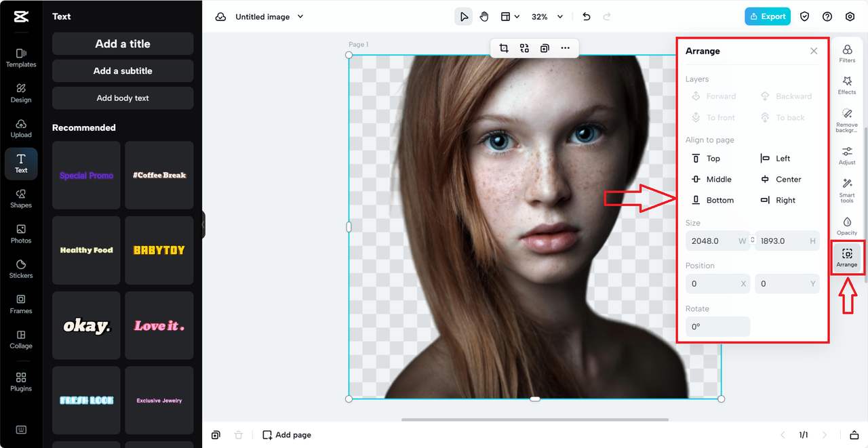Open the 32% zoom level dropdown
Screen dimensions: 868x448
point(547,17)
